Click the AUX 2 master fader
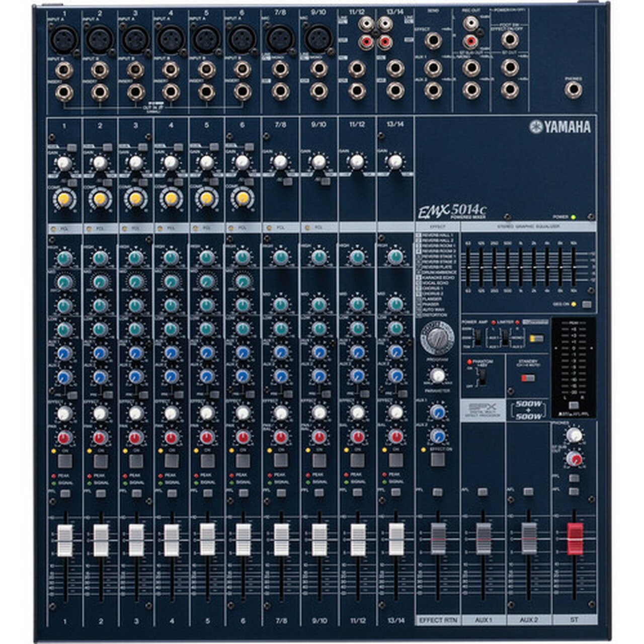This screenshot has width=644, height=644. click(x=529, y=539)
